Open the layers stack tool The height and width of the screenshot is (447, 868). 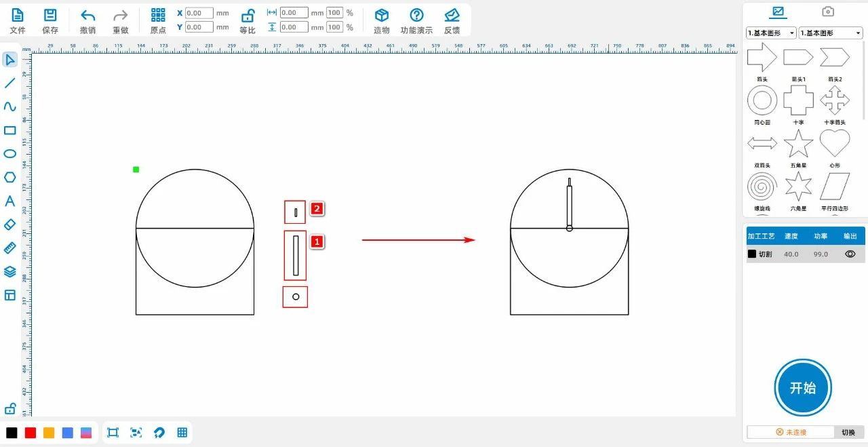click(10, 271)
